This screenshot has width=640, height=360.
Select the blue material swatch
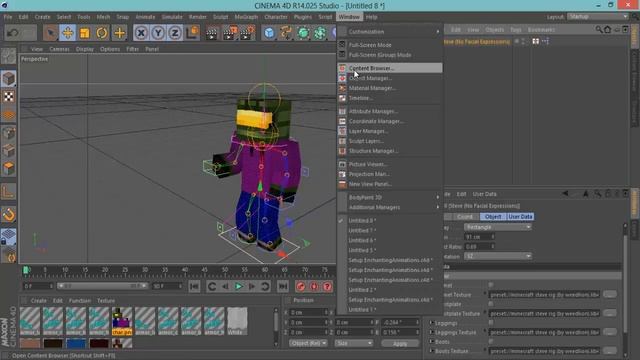click(76, 343)
